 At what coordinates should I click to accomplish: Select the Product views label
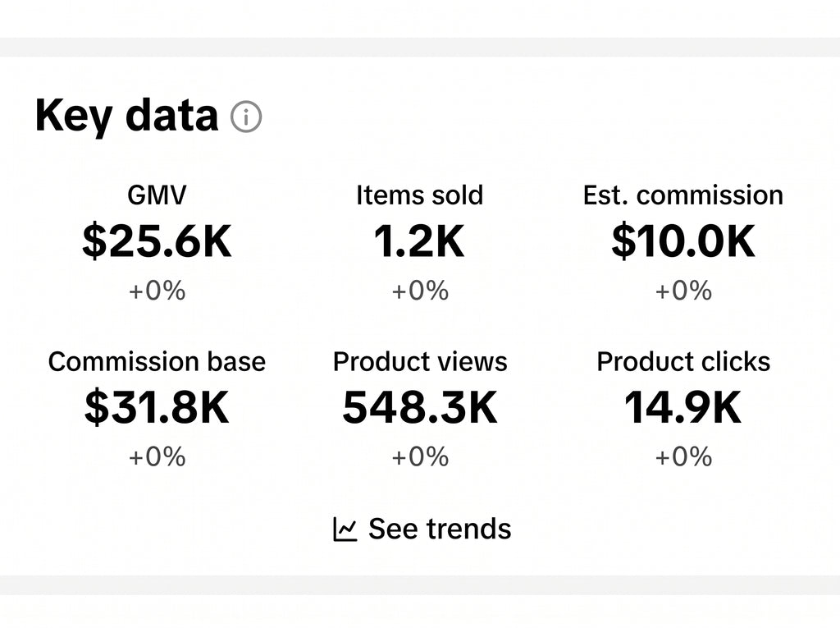pyautogui.click(x=420, y=361)
